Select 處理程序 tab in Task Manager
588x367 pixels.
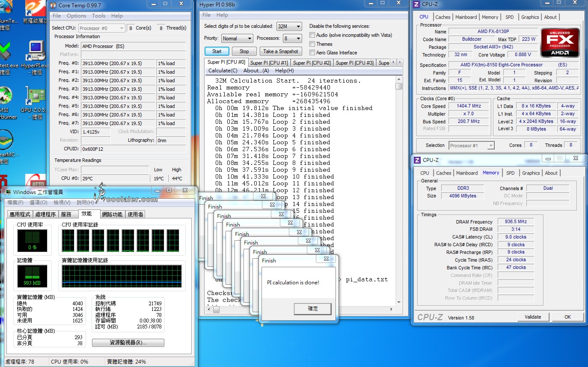[45, 214]
